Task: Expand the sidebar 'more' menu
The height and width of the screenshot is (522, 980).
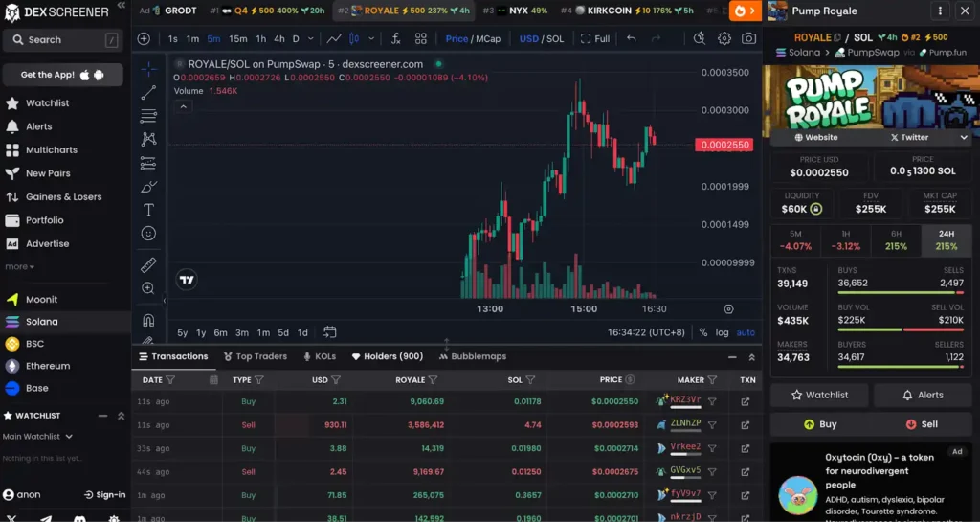Action: [x=19, y=267]
